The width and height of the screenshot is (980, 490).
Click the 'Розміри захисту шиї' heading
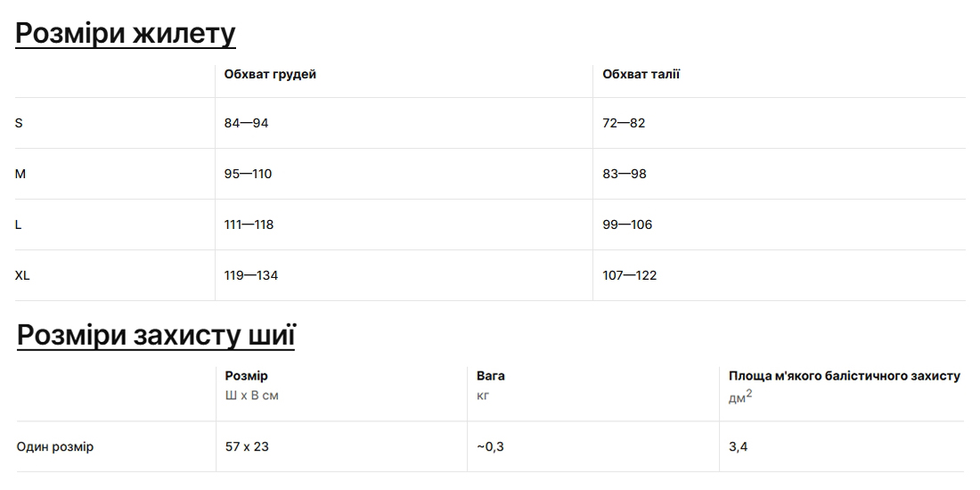tap(156, 335)
